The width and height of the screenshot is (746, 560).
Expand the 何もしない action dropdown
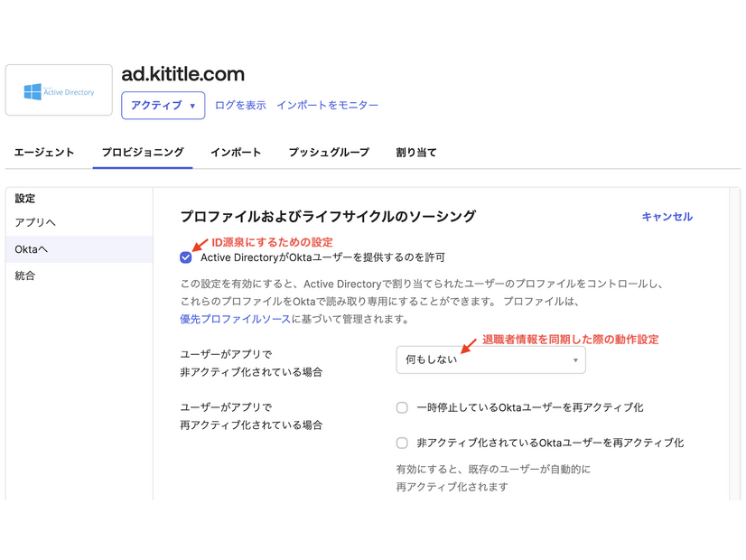pyautogui.click(x=490, y=359)
